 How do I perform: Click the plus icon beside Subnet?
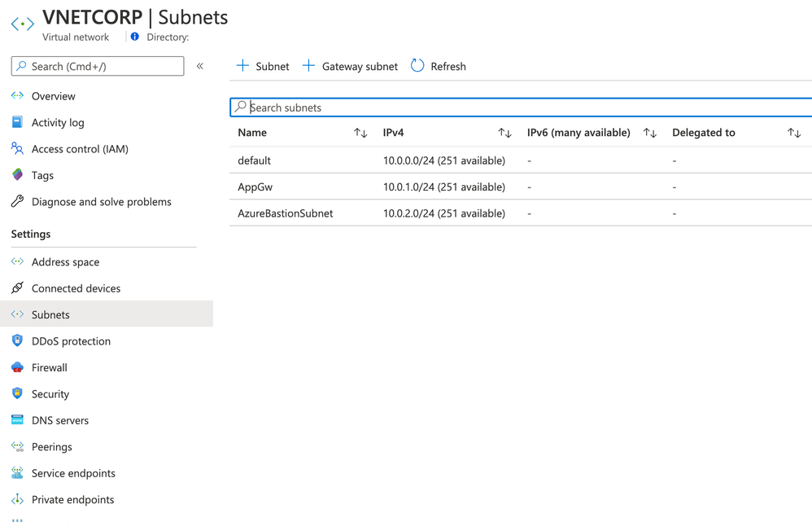[x=242, y=65]
